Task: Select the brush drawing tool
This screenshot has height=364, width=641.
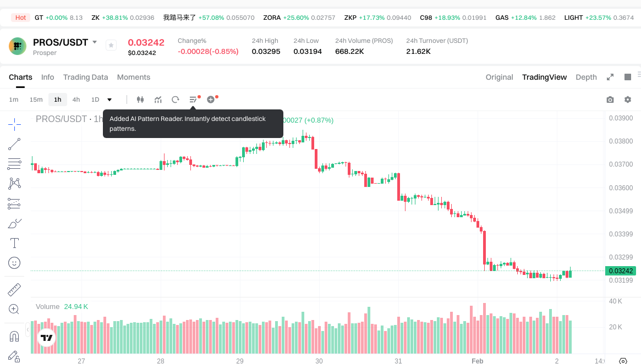Action: coord(14,223)
